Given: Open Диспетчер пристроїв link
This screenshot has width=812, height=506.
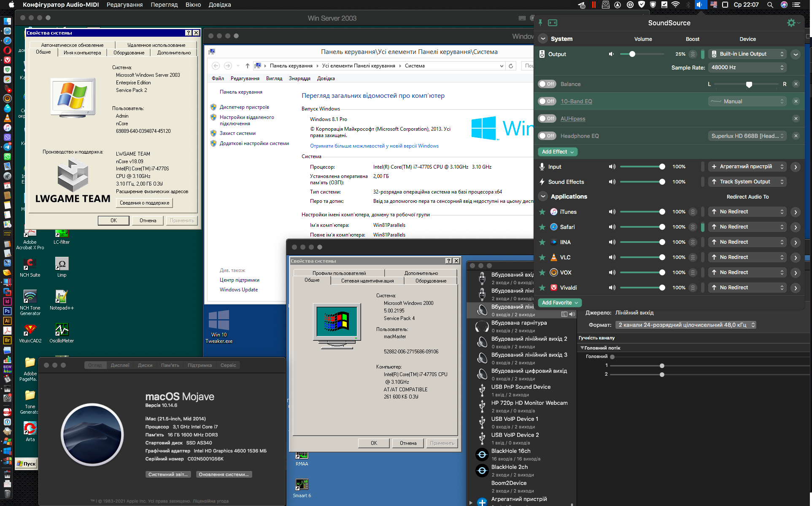Looking at the screenshot, I should [x=244, y=107].
